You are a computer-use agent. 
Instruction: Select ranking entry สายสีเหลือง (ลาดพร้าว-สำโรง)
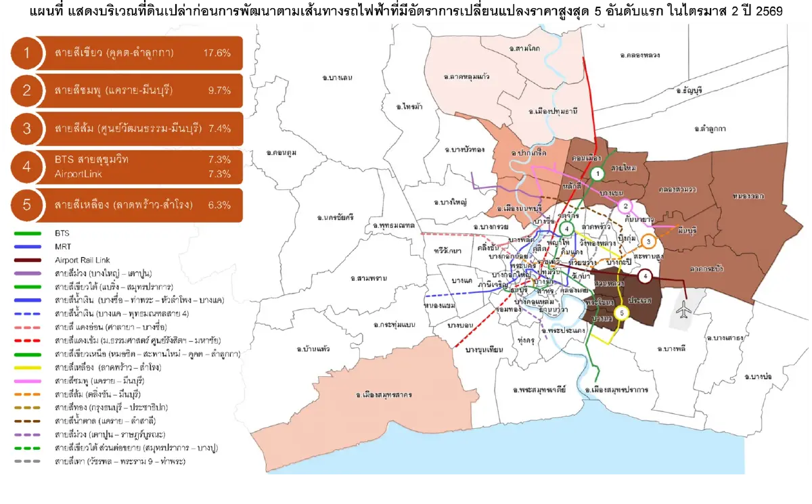124,205
